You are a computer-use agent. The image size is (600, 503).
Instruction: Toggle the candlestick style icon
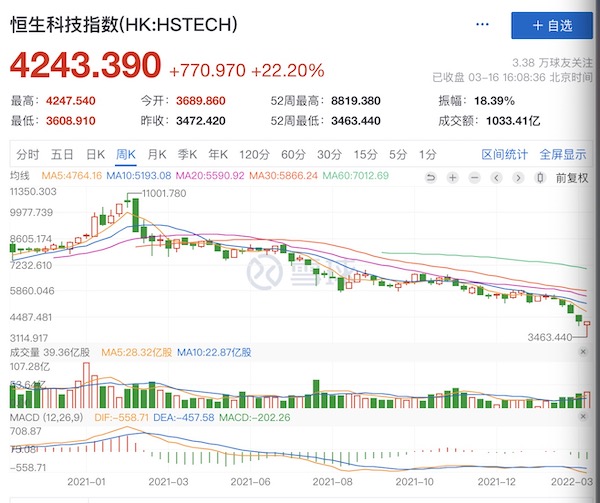pos(540,178)
